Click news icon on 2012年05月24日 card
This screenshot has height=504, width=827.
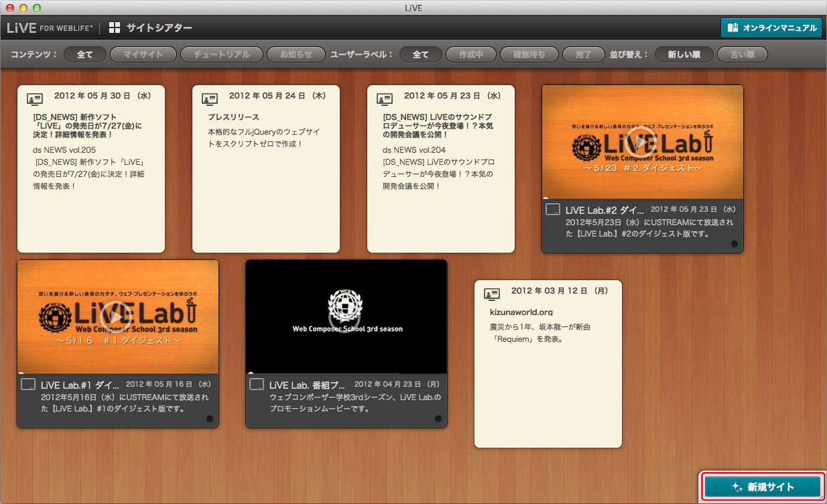(x=209, y=99)
